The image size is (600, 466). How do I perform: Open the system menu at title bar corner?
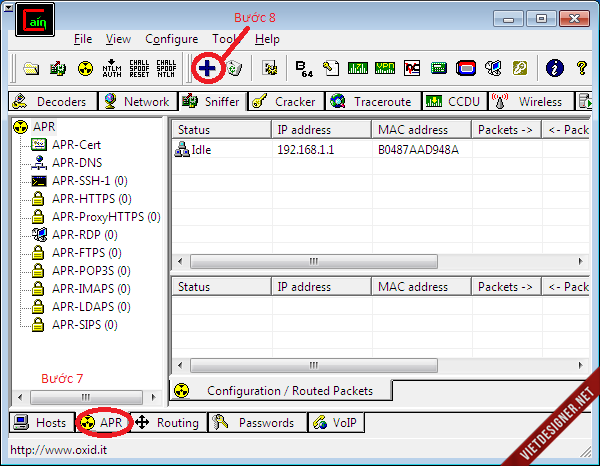8,7
